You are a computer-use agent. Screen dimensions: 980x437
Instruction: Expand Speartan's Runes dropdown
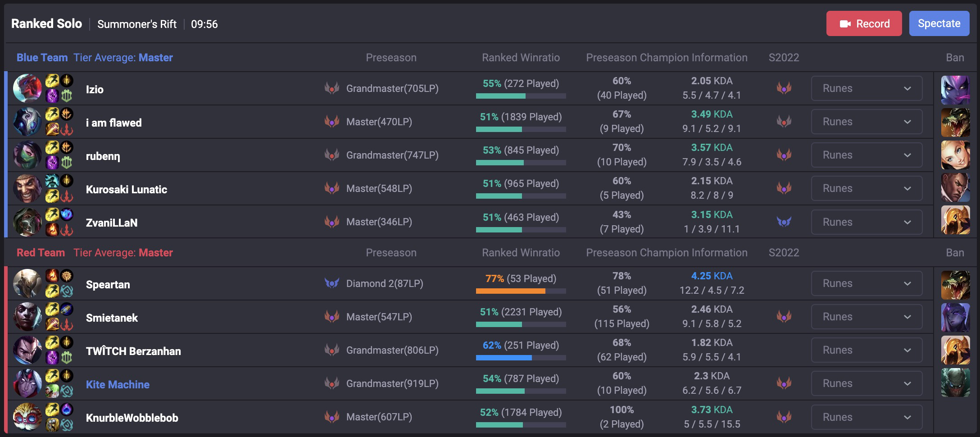[866, 283]
